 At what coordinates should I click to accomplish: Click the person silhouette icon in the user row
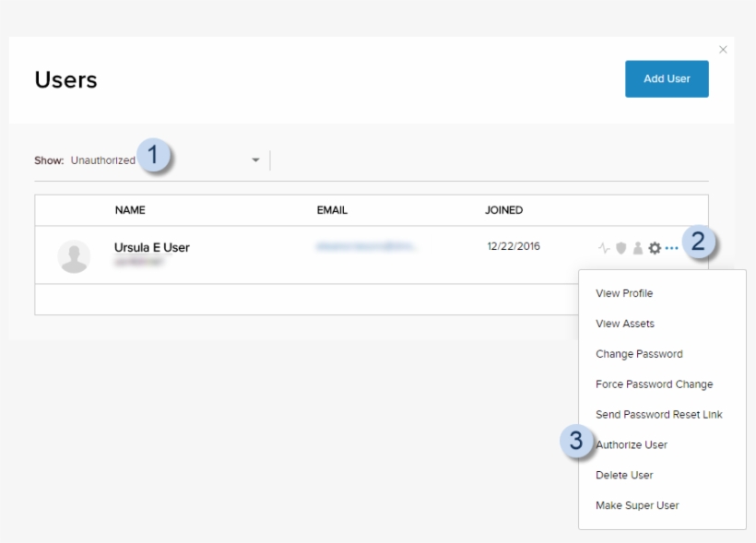tap(637, 248)
